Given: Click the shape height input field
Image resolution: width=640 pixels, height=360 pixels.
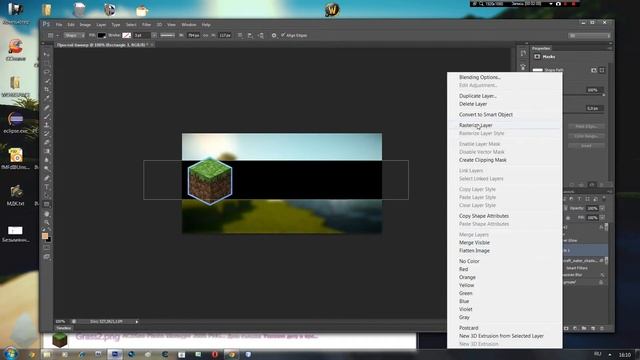Looking at the screenshot, I should 224,36.
